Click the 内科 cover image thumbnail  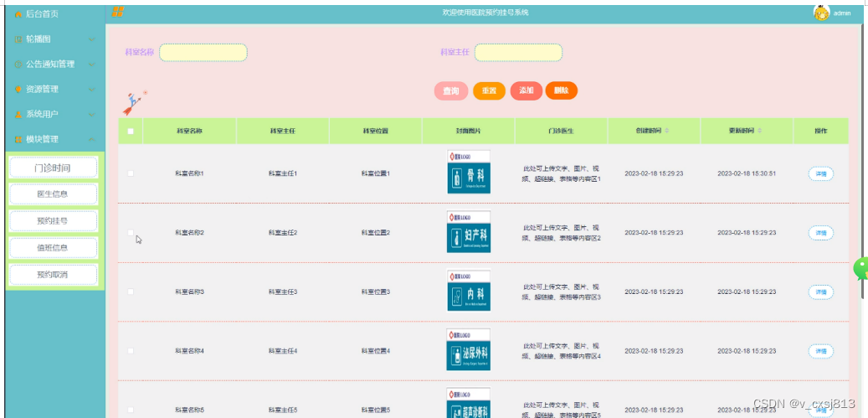point(469,291)
